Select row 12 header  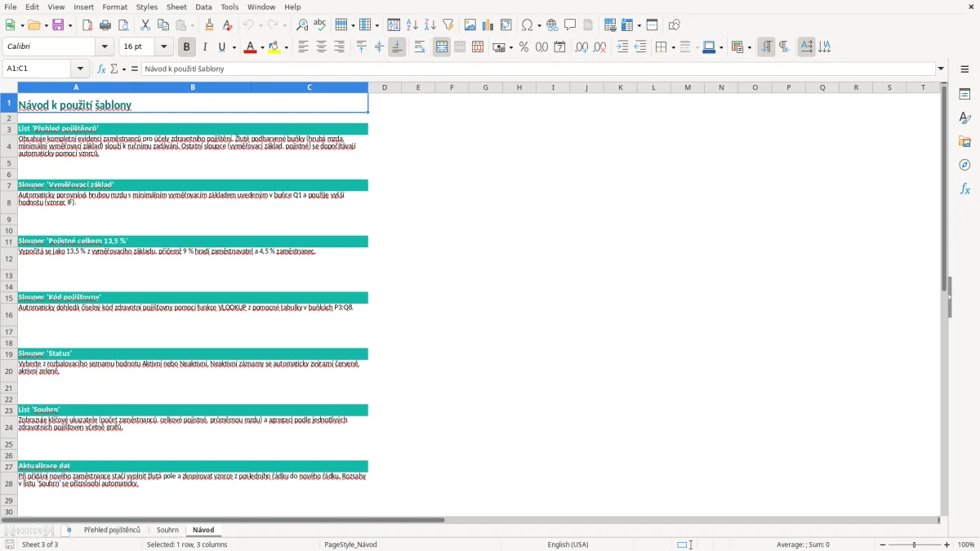click(9, 259)
